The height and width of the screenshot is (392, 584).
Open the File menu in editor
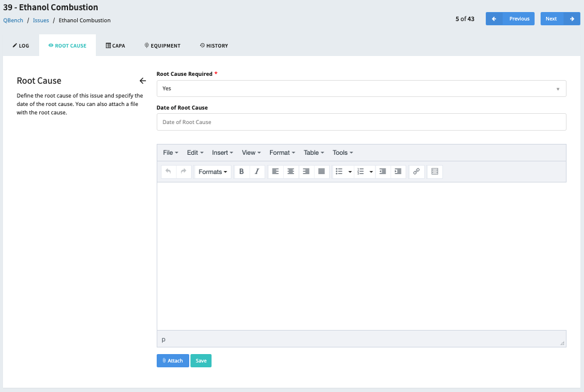point(171,152)
